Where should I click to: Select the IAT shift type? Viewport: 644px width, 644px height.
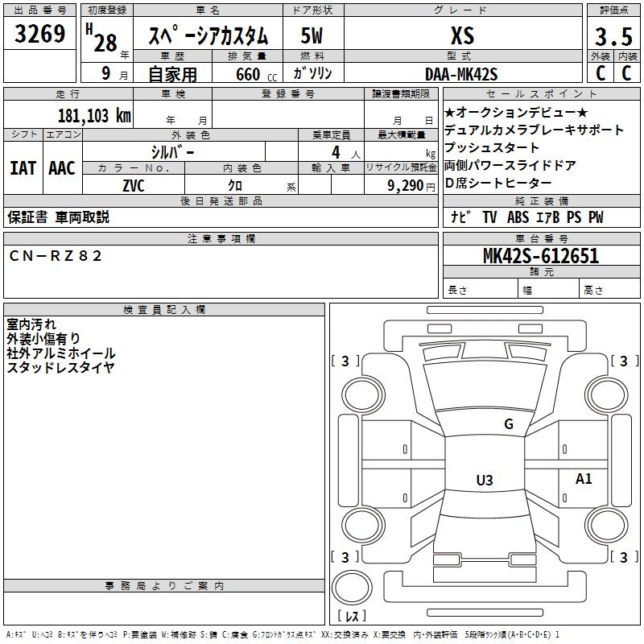[23, 168]
